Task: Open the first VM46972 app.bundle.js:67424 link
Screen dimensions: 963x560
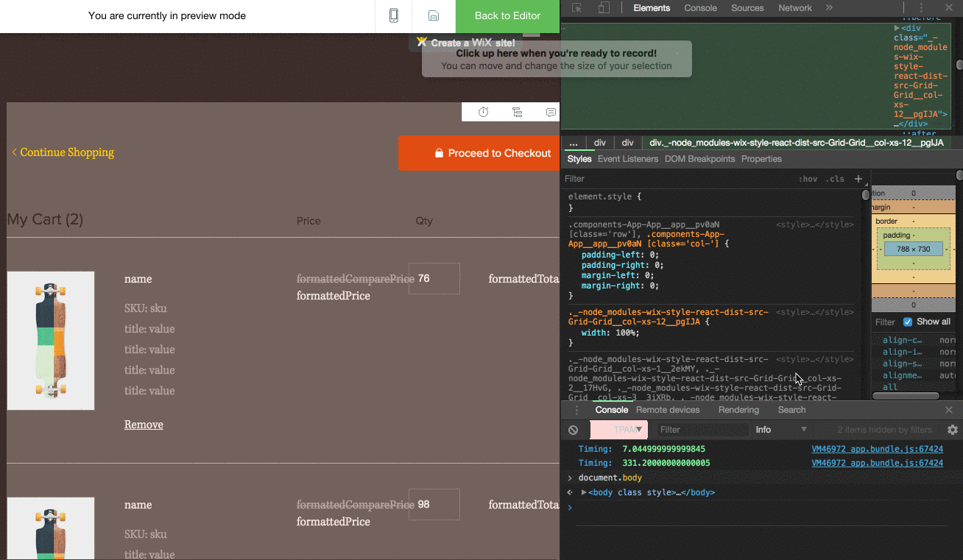Action: point(878,449)
